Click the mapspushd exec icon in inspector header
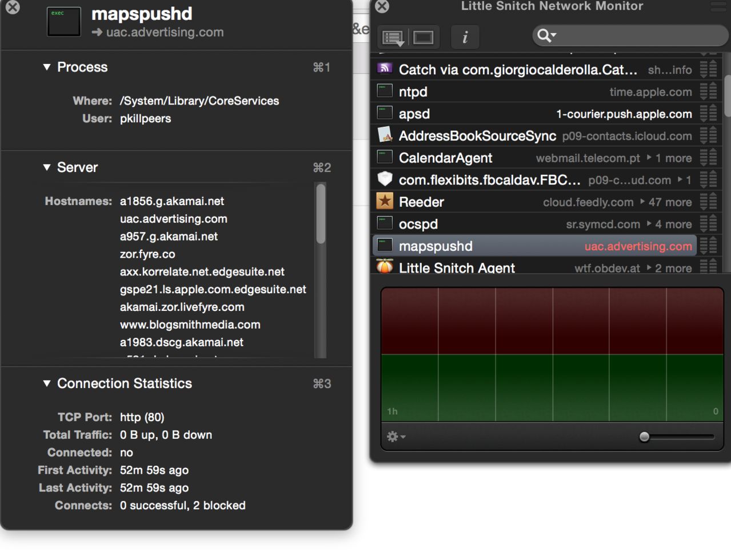 tap(63, 22)
